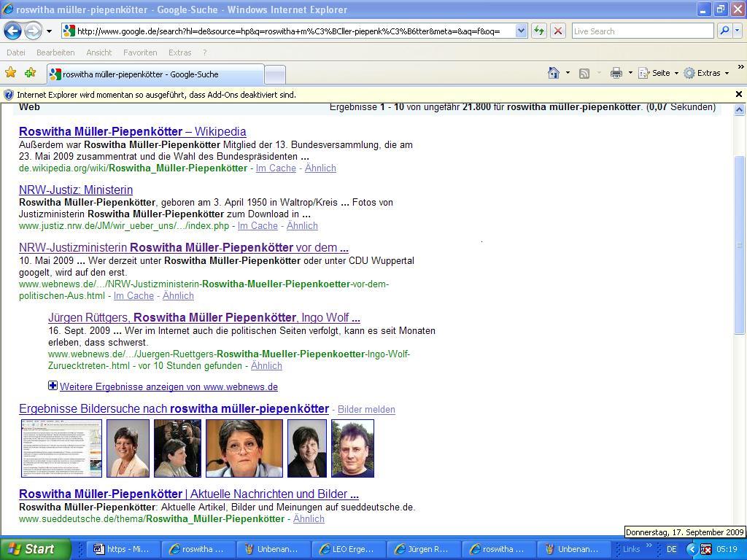Click the browser Back arrow button

(13, 31)
